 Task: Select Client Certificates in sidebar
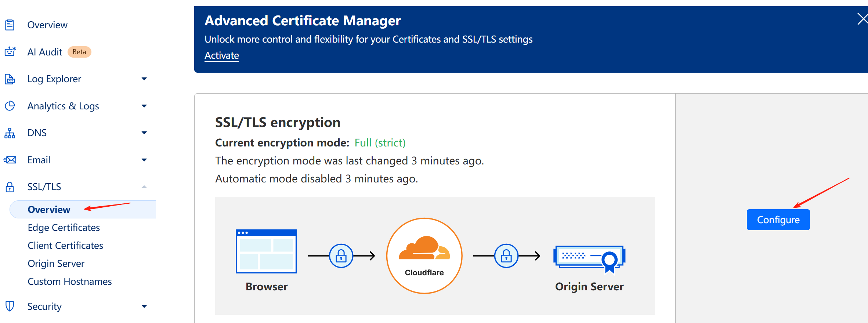65,246
